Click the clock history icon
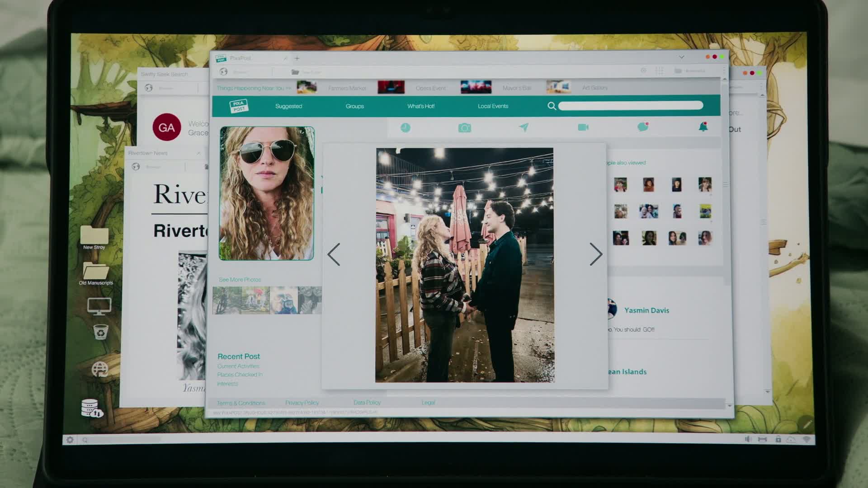This screenshot has width=868, height=488. pyautogui.click(x=406, y=128)
